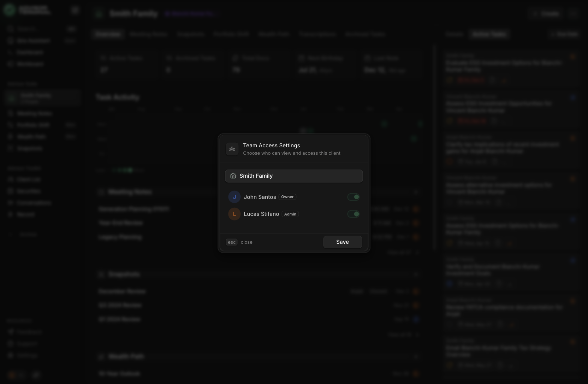
Task: Click the Save button in Team Access Settings
Action: (342, 242)
